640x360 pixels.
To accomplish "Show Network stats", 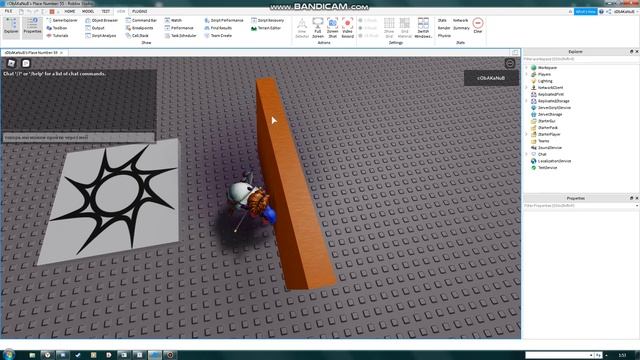I will pyautogui.click(x=460, y=20).
